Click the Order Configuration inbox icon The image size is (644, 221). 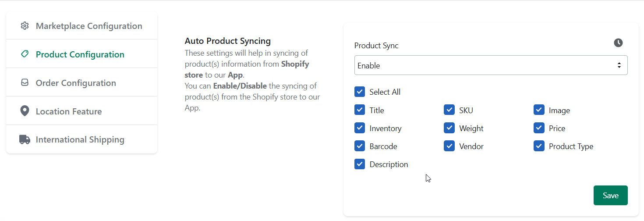tap(25, 83)
